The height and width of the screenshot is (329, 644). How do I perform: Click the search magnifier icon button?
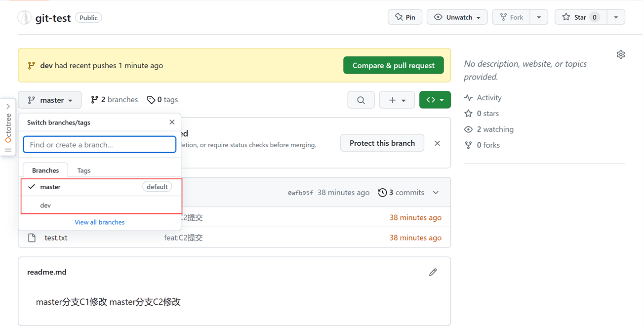[x=361, y=100]
